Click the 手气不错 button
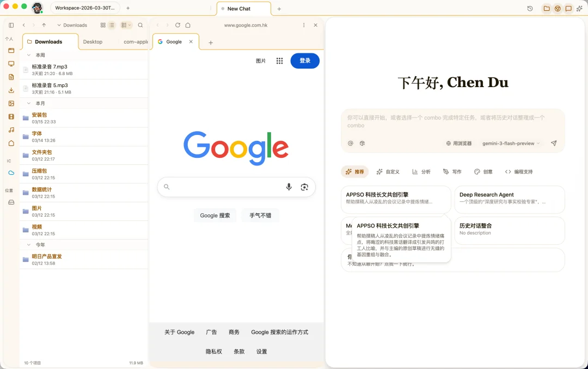 point(260,216)
